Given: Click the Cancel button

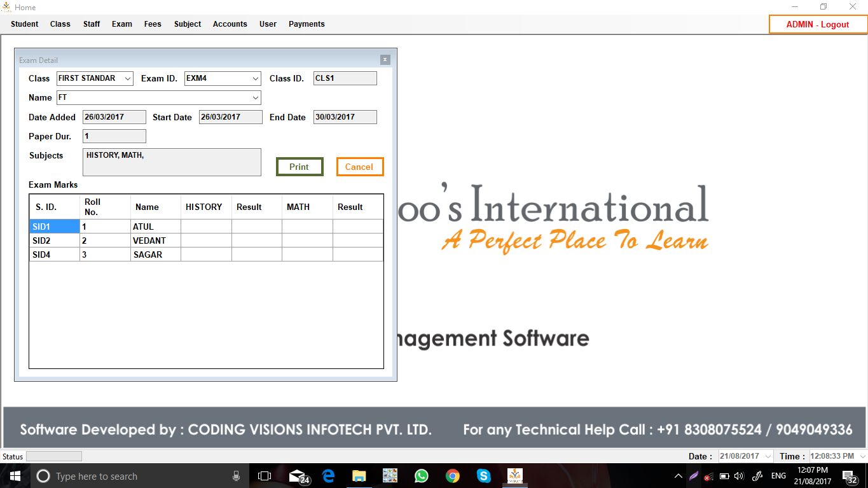Looking at the screenshot, I should 359,167.
